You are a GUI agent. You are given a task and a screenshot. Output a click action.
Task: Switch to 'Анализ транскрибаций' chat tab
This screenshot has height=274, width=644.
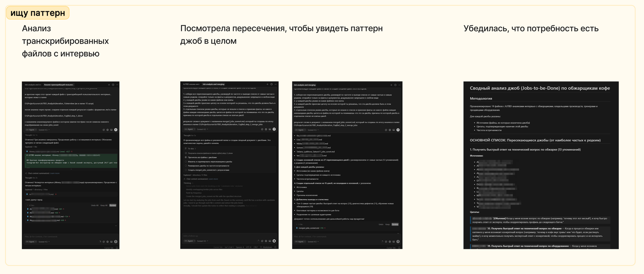(59, 85)
